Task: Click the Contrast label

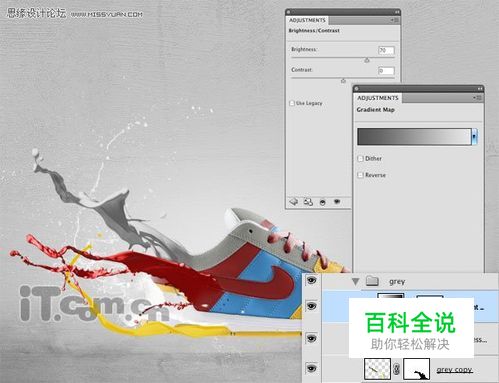Action: (302, 70)
